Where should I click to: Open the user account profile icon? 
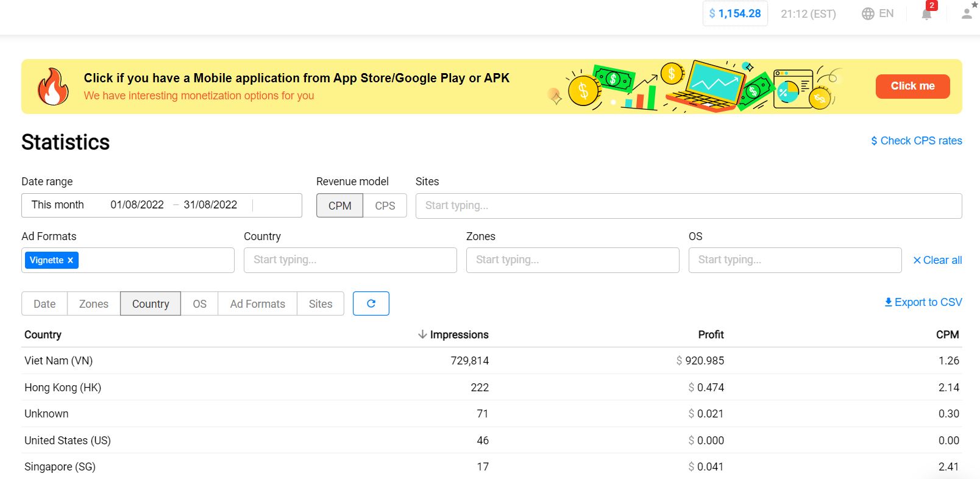point(967,13)
